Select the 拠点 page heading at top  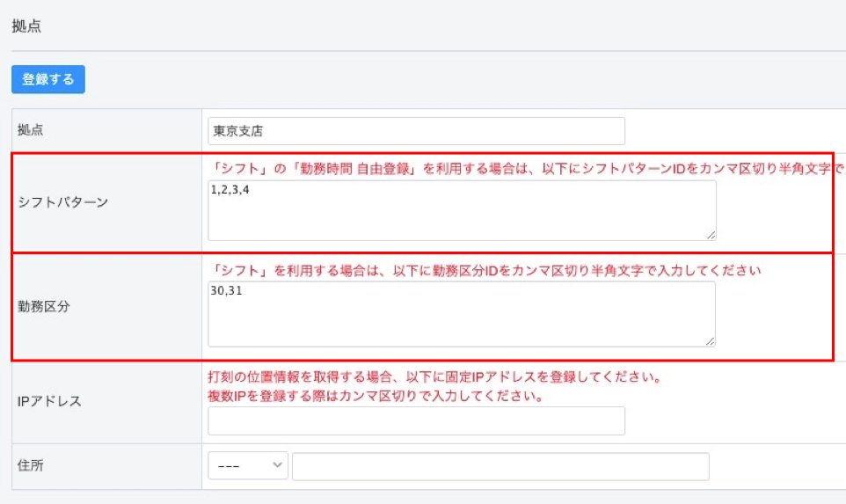26,26
